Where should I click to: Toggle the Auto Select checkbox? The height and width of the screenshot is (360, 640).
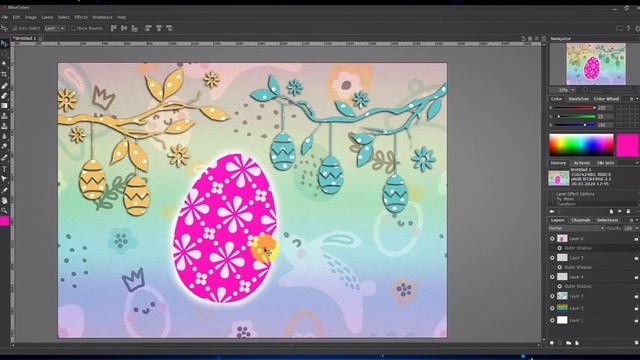tap(15, 28)
